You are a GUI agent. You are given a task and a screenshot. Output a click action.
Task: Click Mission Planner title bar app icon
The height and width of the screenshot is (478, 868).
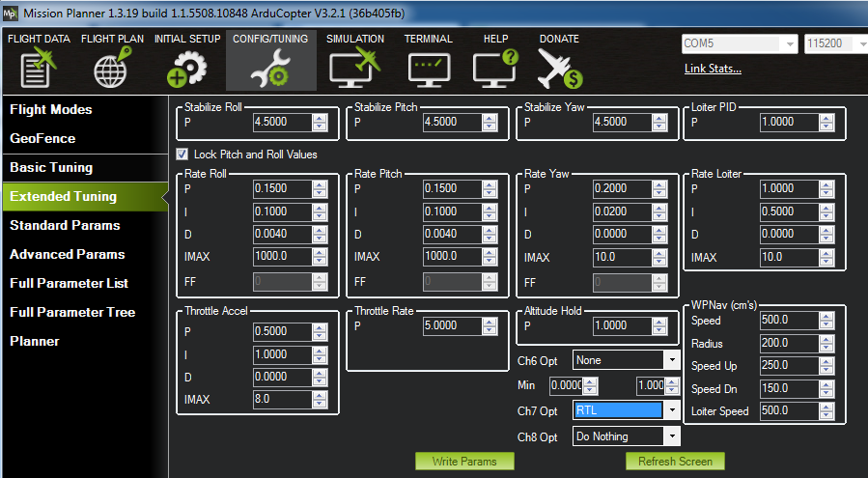[x=10, y=13]
